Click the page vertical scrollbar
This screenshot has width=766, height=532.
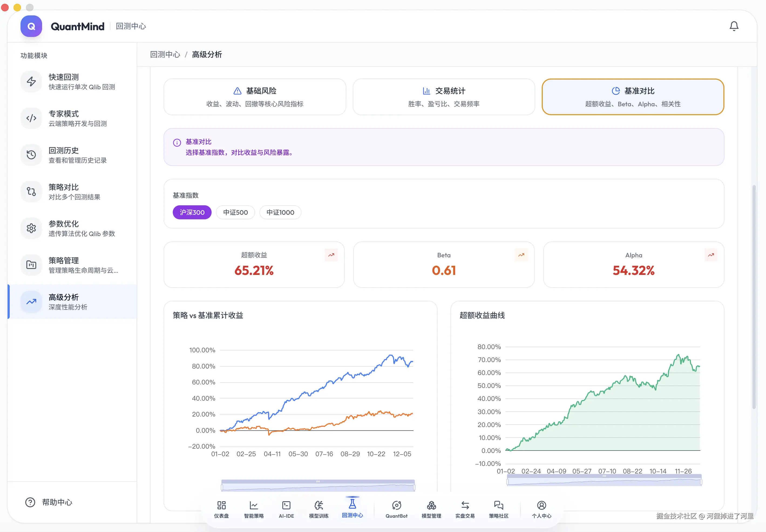(x=754, y=297)
